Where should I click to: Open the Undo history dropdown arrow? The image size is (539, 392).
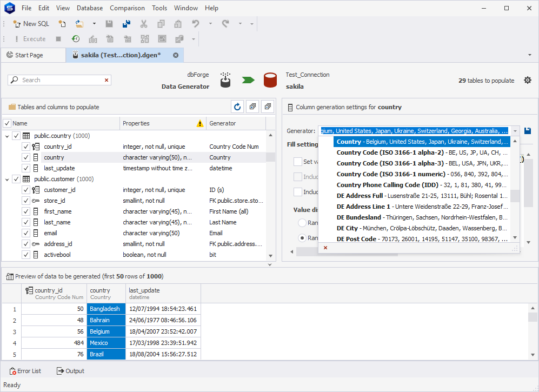click(210, 24)
